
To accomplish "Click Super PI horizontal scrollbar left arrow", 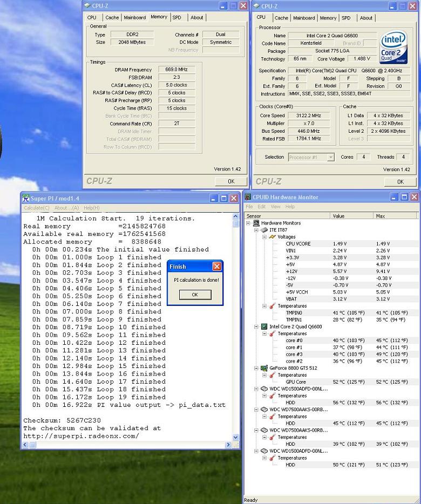I will 25,445.
